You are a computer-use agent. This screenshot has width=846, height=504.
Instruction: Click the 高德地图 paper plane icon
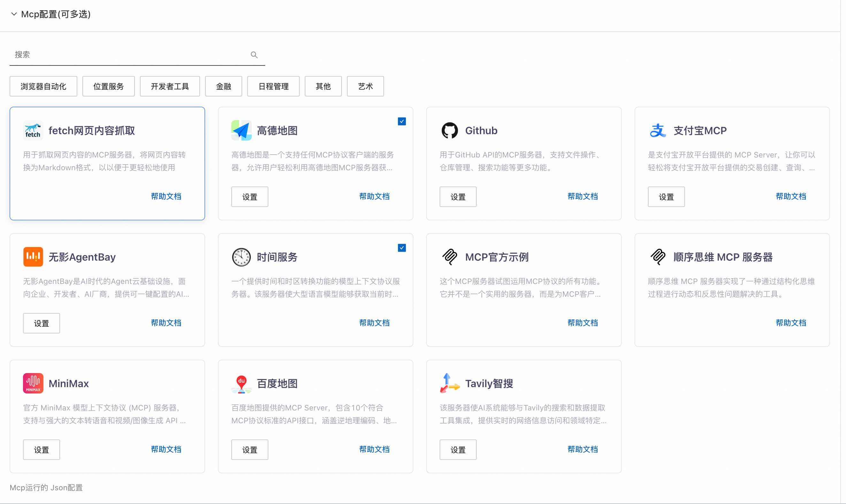tap(241, 130)
